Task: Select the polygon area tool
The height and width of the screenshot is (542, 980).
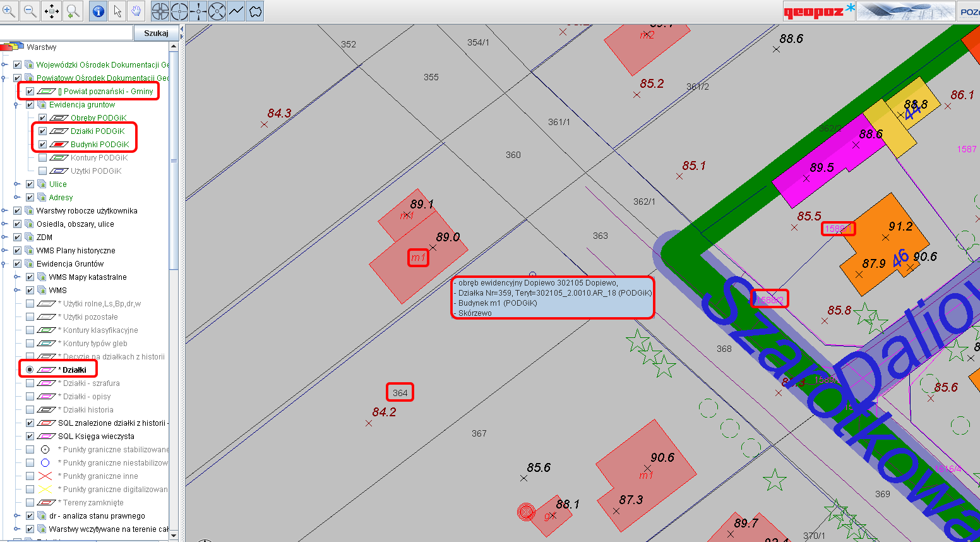Action: coord(255,11)
